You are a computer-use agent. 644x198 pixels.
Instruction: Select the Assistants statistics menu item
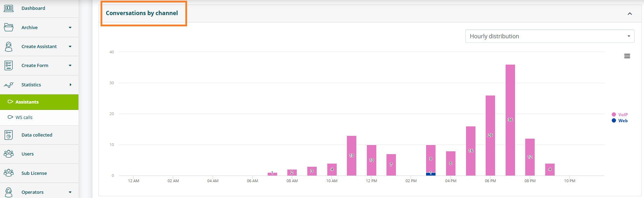point(39,102)
